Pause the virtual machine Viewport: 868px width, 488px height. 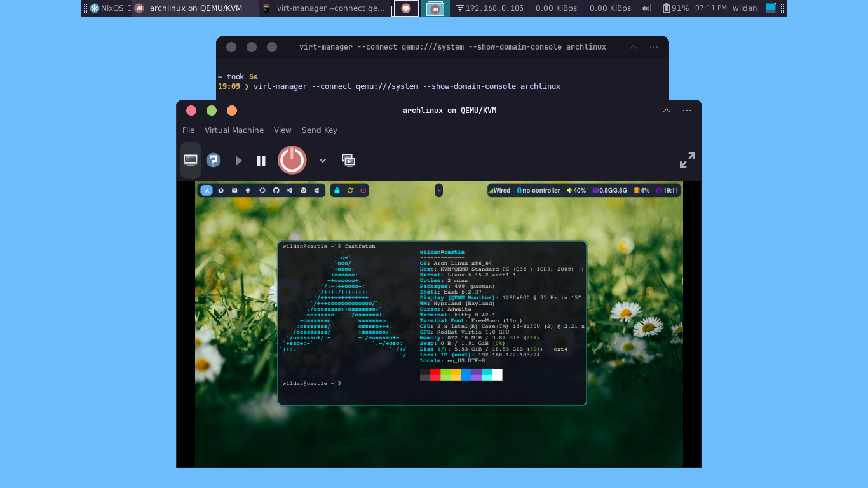(x=261, y=161)
